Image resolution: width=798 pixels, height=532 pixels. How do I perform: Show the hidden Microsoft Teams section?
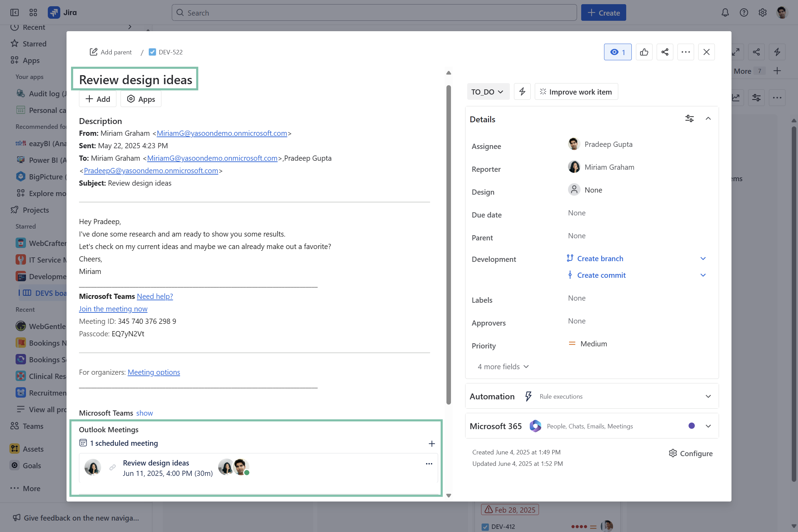144,413
